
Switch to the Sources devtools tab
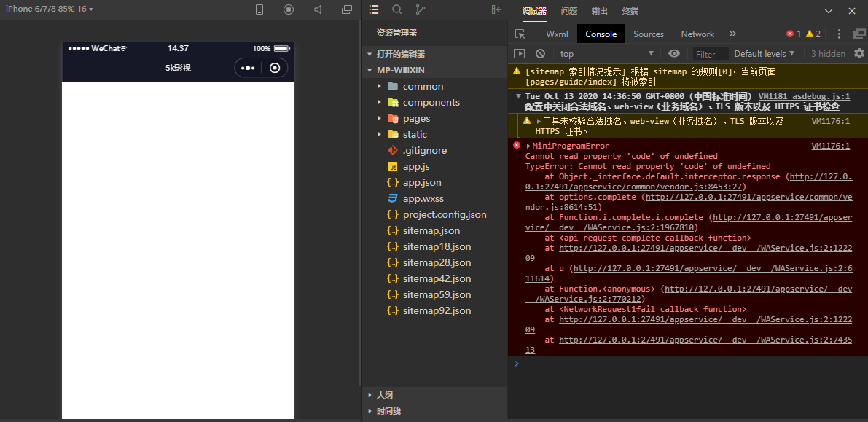[648, 34]
